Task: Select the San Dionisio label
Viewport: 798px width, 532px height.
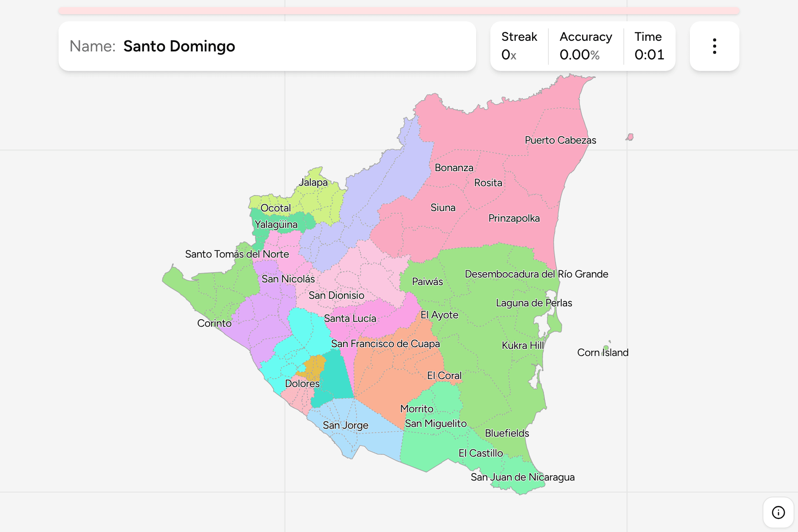Action: (336, 295)
